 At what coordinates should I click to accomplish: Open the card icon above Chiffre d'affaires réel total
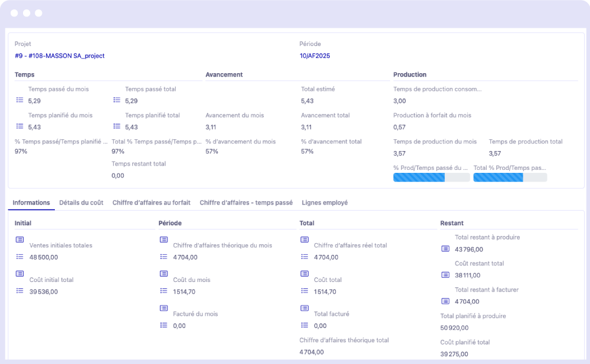304,240
